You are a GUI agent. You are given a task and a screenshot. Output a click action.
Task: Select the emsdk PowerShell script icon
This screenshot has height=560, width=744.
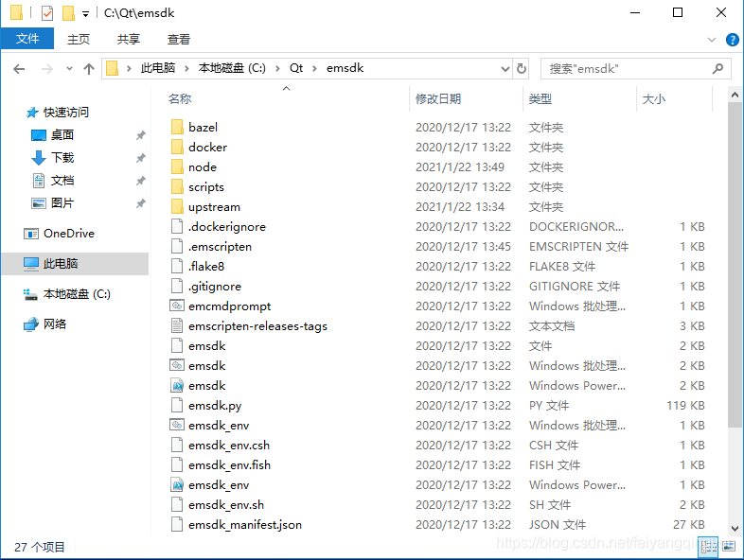(x=177, y=386)
